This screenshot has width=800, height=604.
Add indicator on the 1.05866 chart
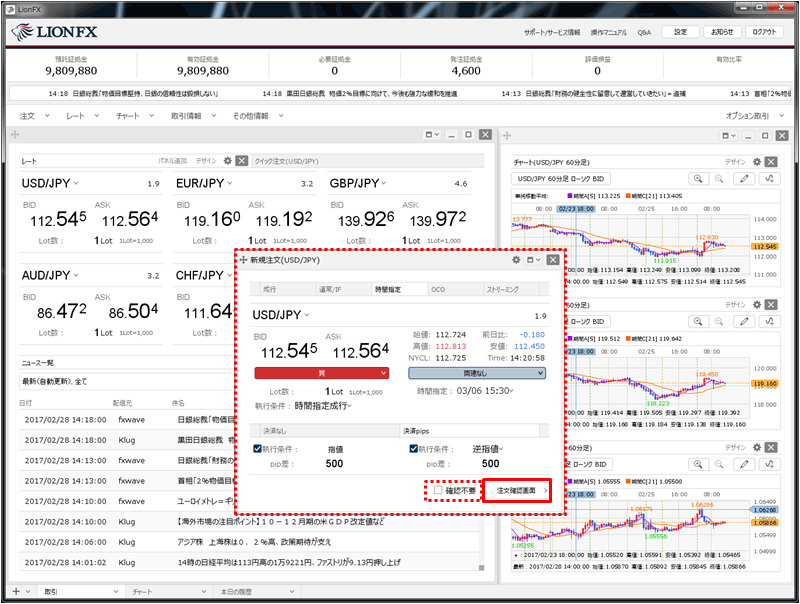[x=769, y=464]
